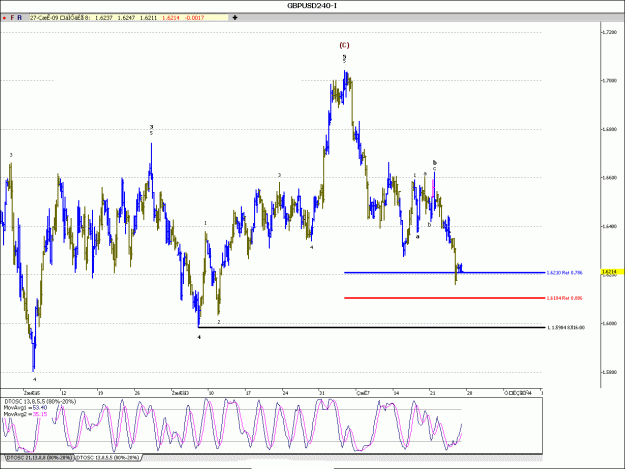
Task: Select the red 1.6104 Ret 0.886 line
Action: [x=444, y=298]
